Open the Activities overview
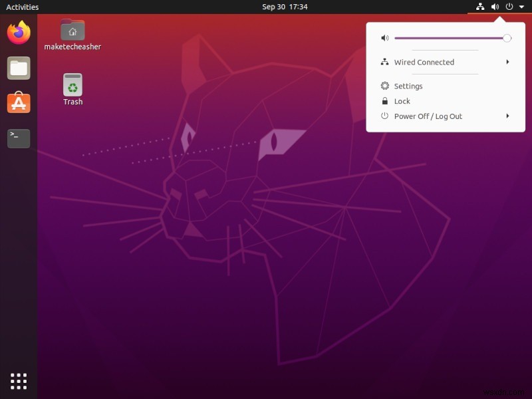Image resolution: width=532 pixels, height=399 pixels. pyautogui.click(x=22, y=7)
